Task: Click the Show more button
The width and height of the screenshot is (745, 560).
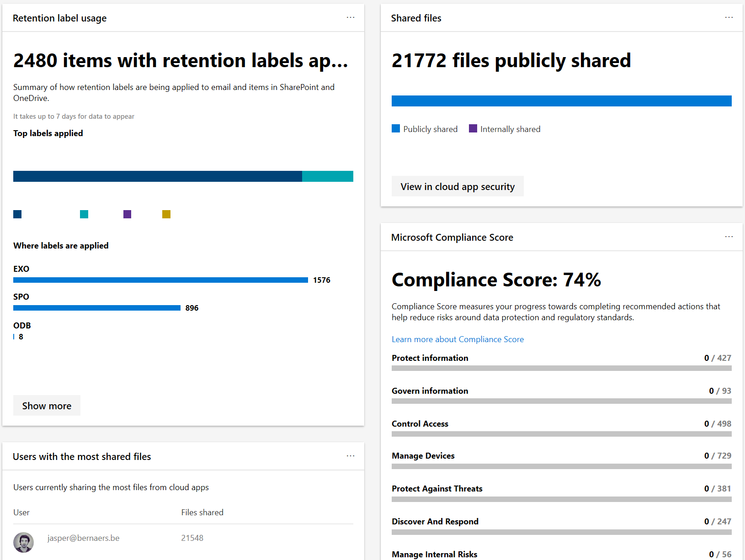Action: [x=46, y=406]
